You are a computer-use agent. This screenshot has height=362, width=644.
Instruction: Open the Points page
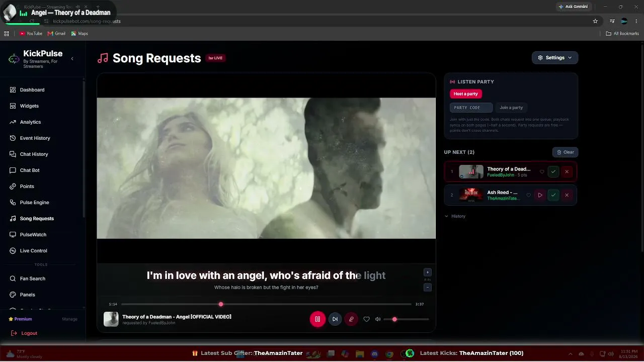[27, 187]
